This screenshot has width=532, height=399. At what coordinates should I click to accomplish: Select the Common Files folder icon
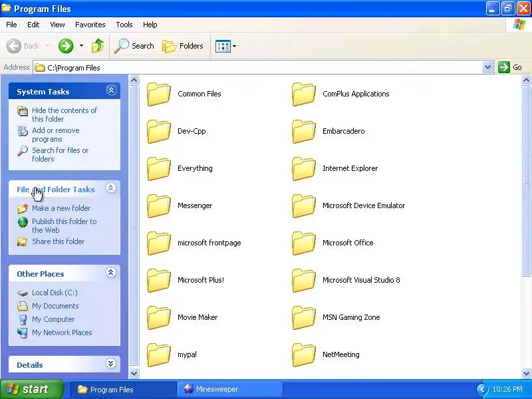click(x=159, y=94)
